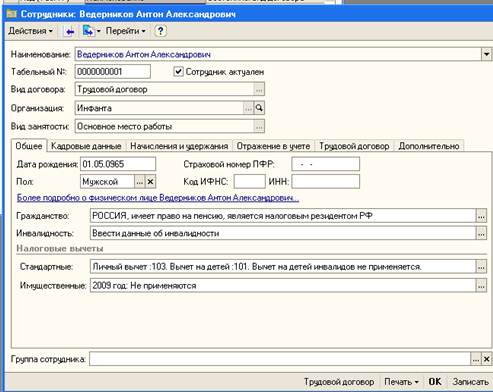
Task: Edit the Табельный № field
Action: (113, 72)
